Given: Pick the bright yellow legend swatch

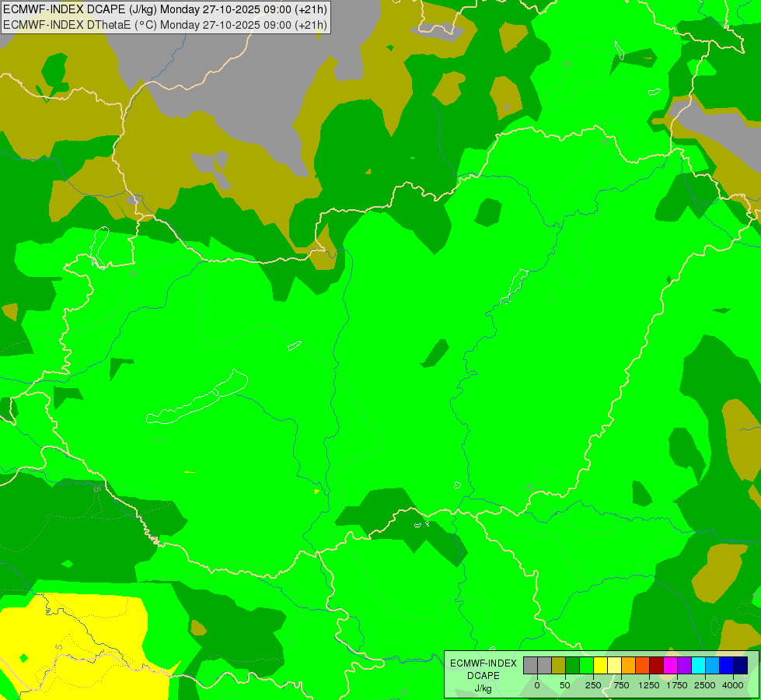Looking at the screenshot, I should tap(601, 666).
